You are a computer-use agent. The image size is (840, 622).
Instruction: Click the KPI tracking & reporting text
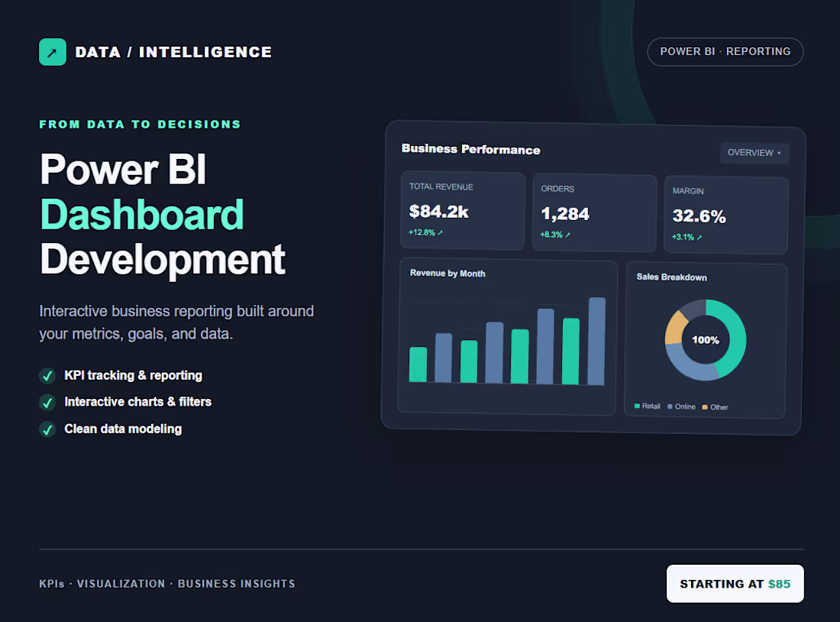[134, 375]
